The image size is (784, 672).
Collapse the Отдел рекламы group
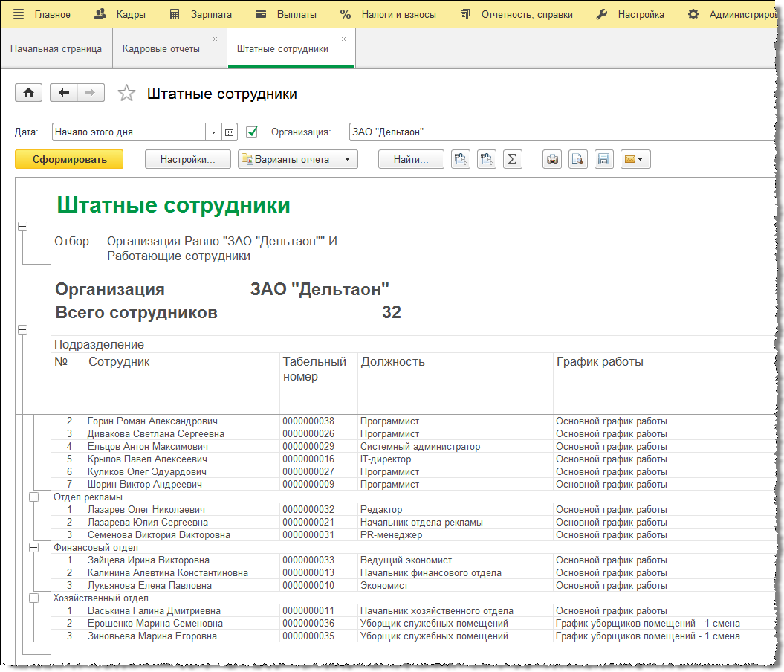34,497
